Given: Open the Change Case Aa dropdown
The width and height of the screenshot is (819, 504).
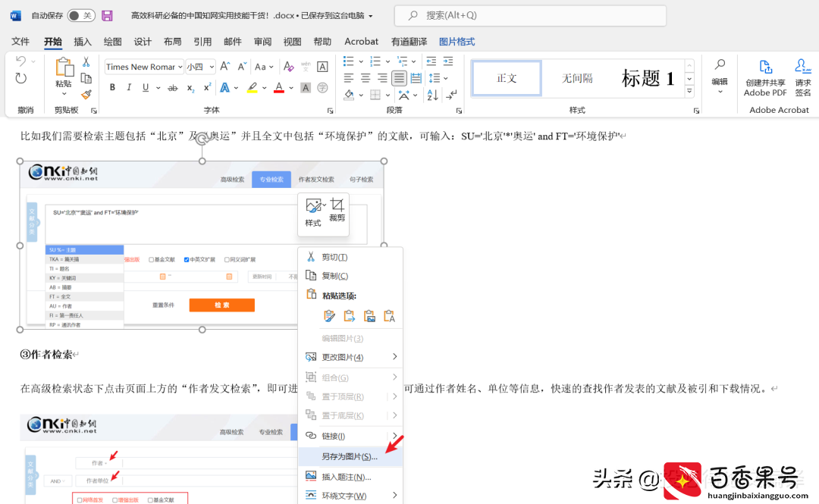Looking at the screenshot, I should pos(264,67).
